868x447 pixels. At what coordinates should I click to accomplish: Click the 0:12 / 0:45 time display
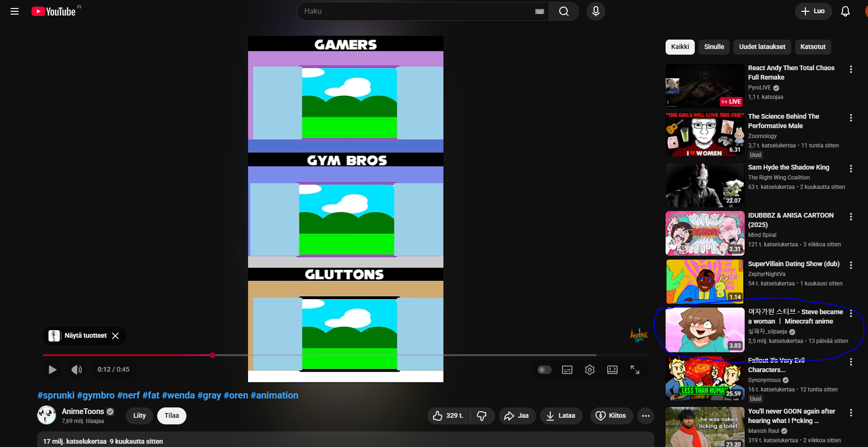point(113,370)
